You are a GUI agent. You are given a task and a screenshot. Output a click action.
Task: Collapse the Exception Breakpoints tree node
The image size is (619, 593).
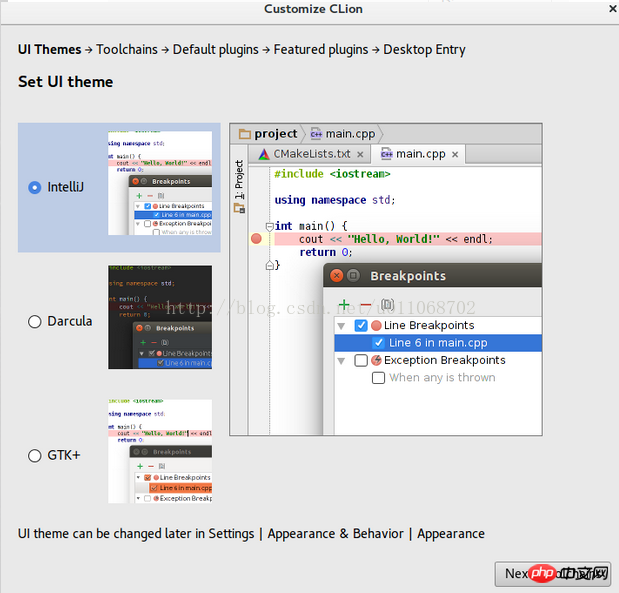341,361
